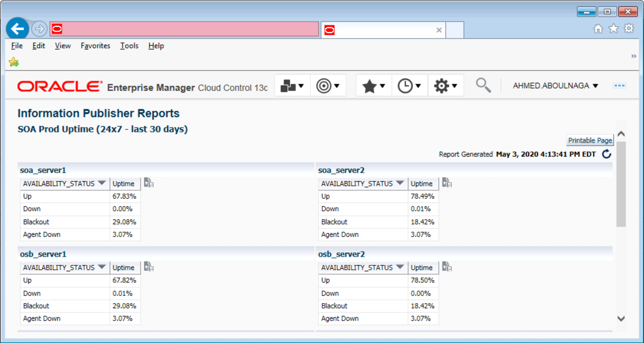Go to browser home page

(598, 28)
